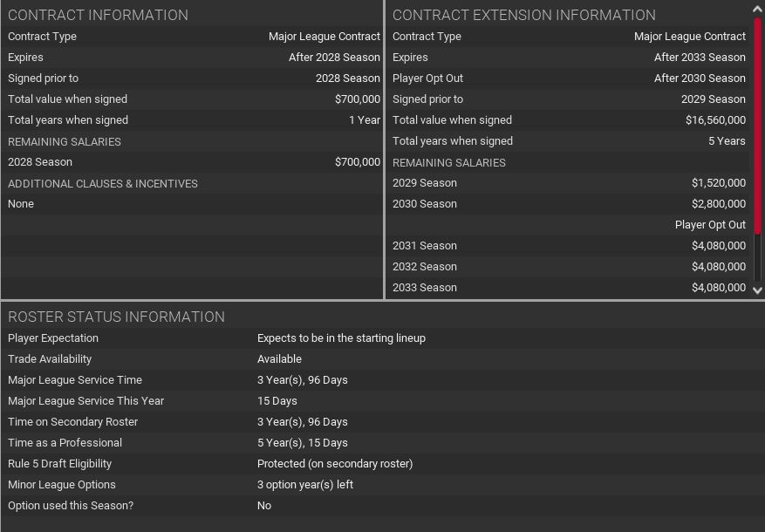765x532 pixels.
Task: Click the Additional Clauses & Incentives heading
Action: [x=103, y=183]
